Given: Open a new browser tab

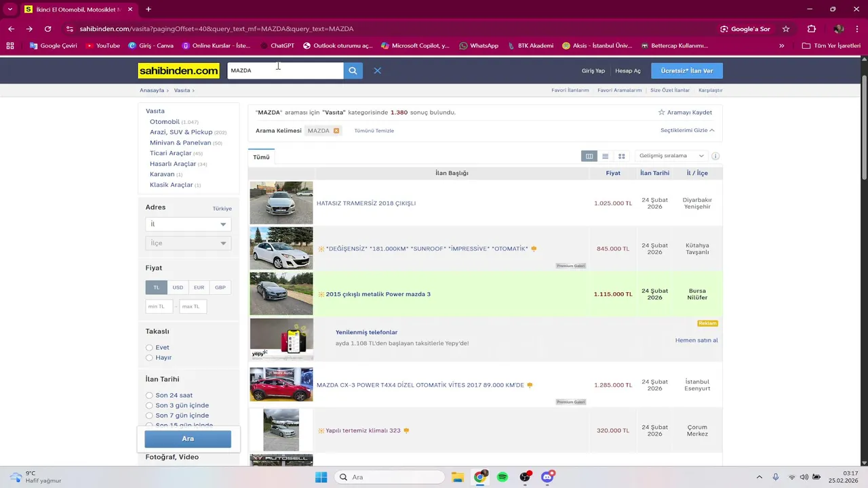Looking at the screenshot, I should tap(149, 9).
